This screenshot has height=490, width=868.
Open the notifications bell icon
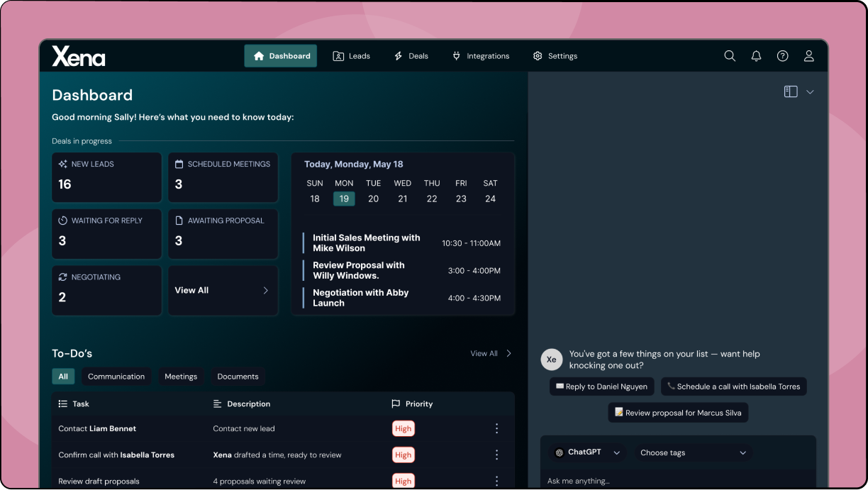point(756,55)
